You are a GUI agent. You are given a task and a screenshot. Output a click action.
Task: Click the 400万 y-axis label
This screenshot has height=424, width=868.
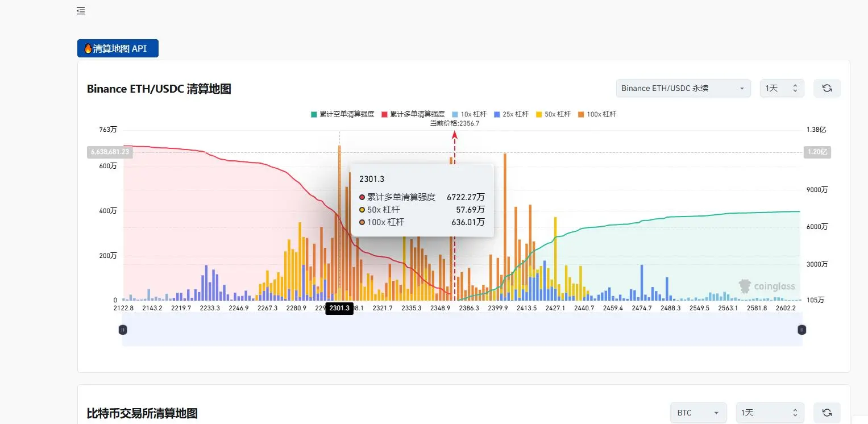pyautogui.click(x=108, y=211)
